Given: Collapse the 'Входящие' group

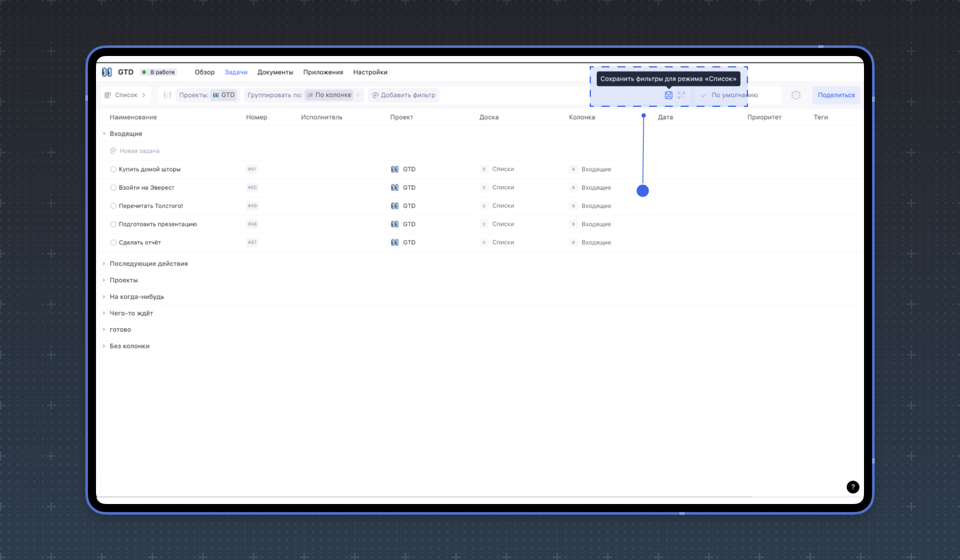Looking at the screenshot, I should point(104,134).
